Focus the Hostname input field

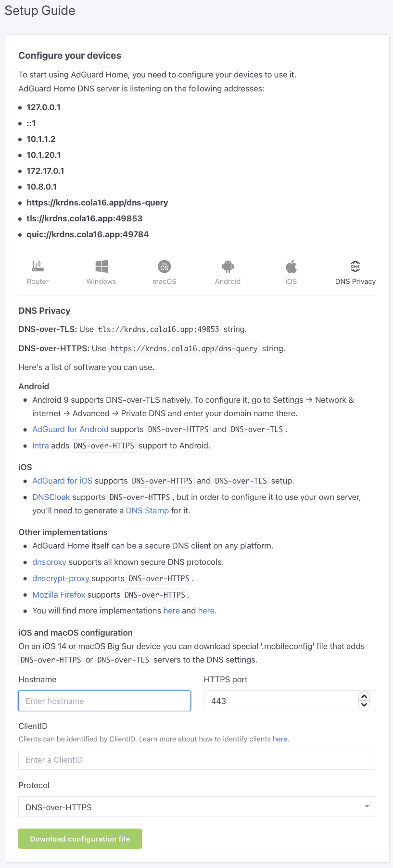coord(104,701)
